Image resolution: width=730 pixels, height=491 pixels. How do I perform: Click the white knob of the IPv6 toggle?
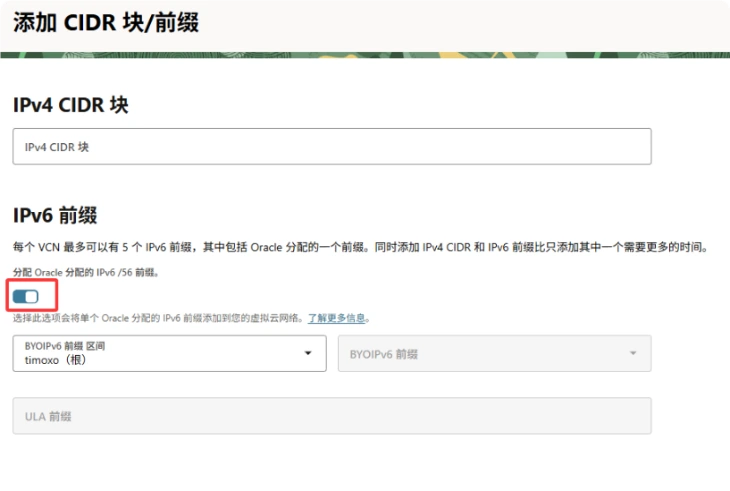(x=31, y=296)
